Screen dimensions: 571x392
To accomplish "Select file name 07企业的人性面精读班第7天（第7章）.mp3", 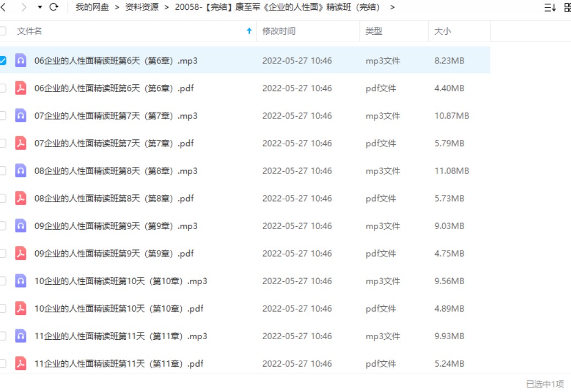I will coord(116,116).
